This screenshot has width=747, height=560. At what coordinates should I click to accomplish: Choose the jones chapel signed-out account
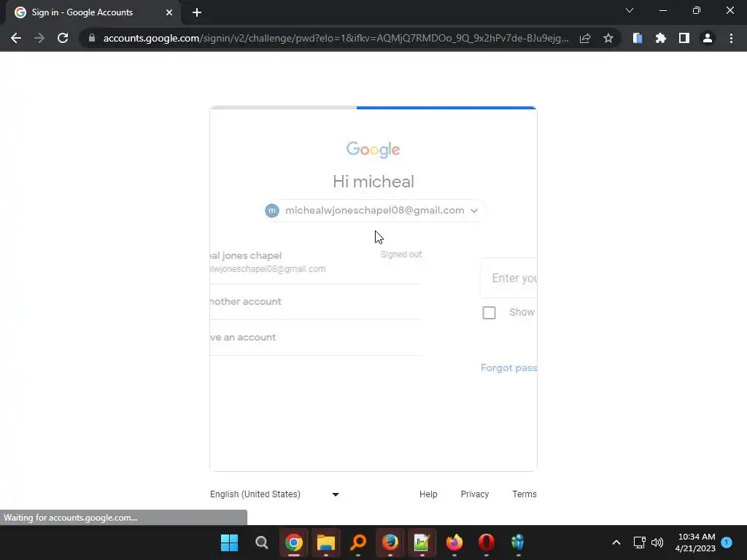(x=315, y=262)
